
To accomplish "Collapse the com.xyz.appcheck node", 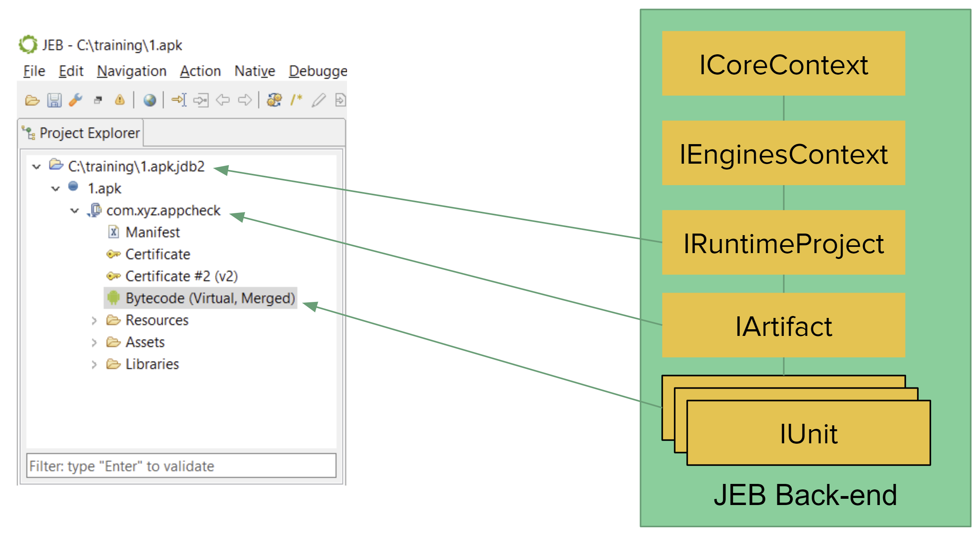I will click(75, 211).
